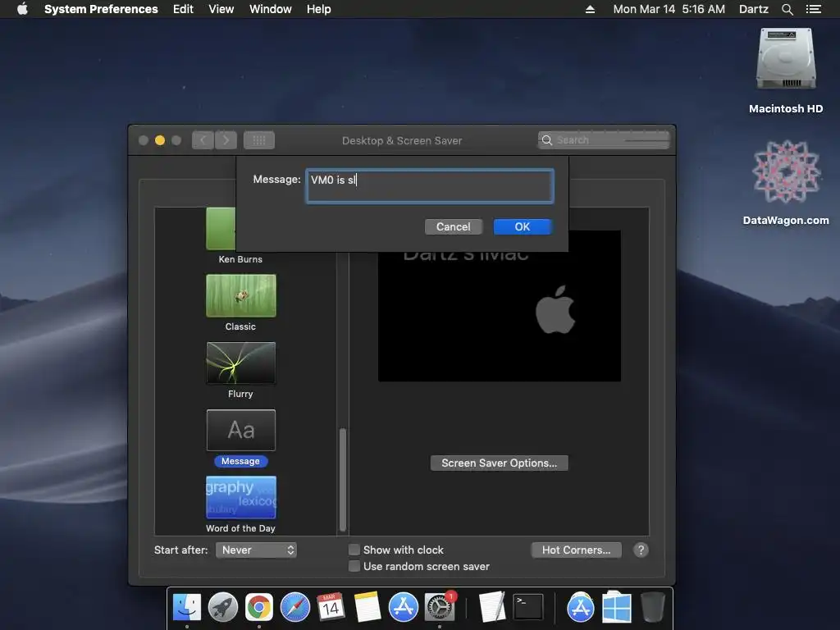Screen dimensions: 840x630
Task: Open the Apple menu
Action: (22, 9)
